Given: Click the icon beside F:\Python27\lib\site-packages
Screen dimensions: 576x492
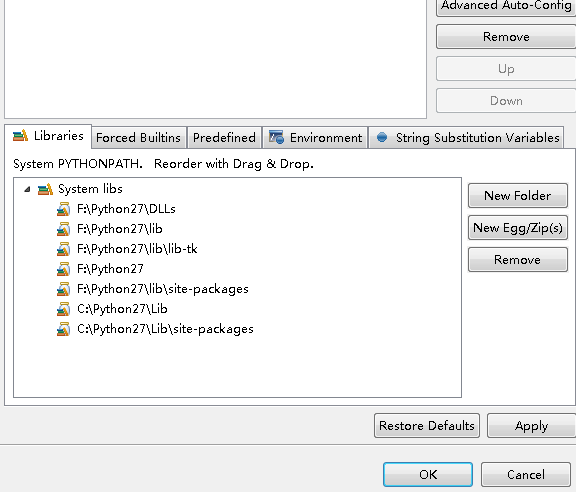Looking at the screenshot, I should click(x=63, y=289).
